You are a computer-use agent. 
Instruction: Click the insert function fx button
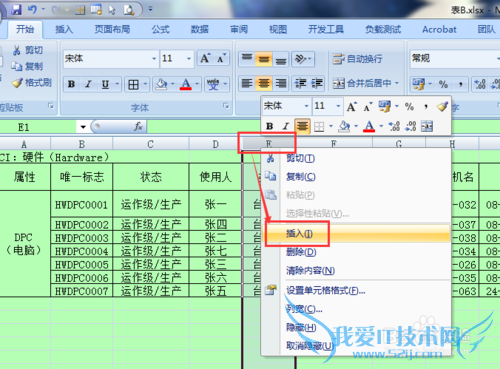pos(138,127)
